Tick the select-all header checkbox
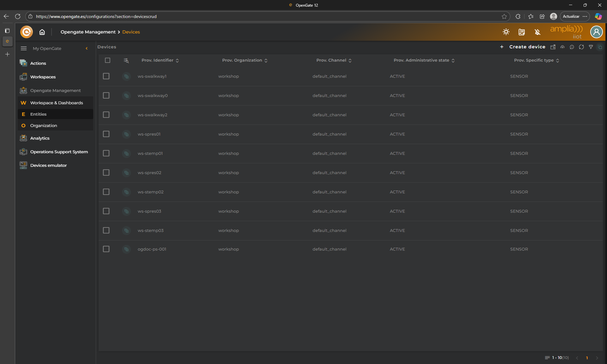The width and height of the screenshot is (607, 364). coord(107,60)
